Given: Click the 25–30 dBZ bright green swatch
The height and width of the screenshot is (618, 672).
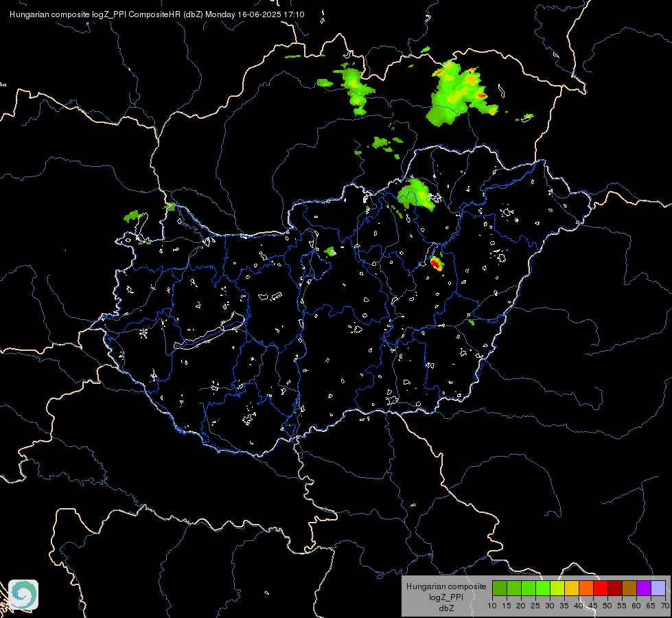Looking at the screenshot, I should [542, 588].
